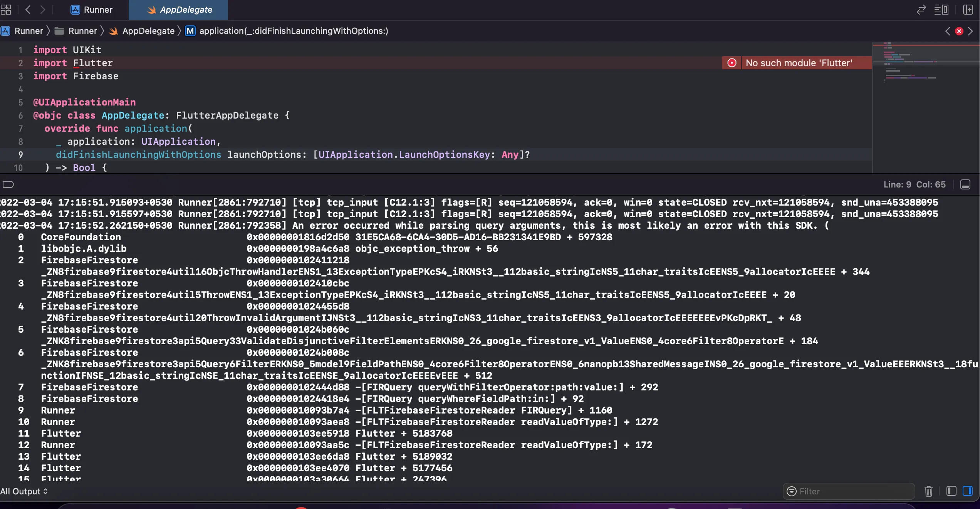The image size is (980, 509).
Task: Toggle variables view pane visibility
Action: [x=951, y=491]
